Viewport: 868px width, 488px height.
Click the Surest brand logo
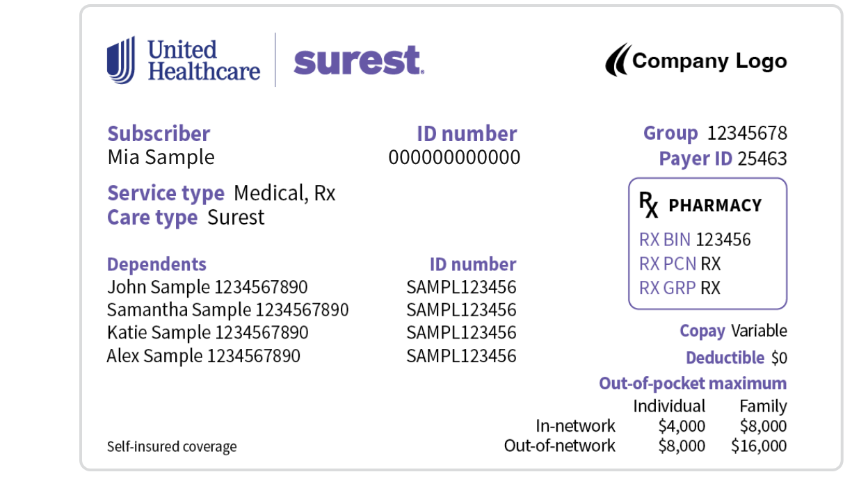358,60
